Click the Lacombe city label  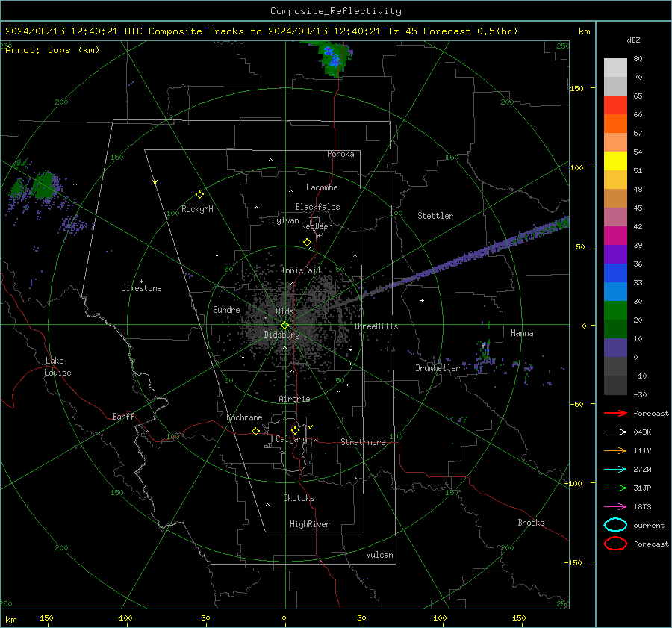(322, 187)
